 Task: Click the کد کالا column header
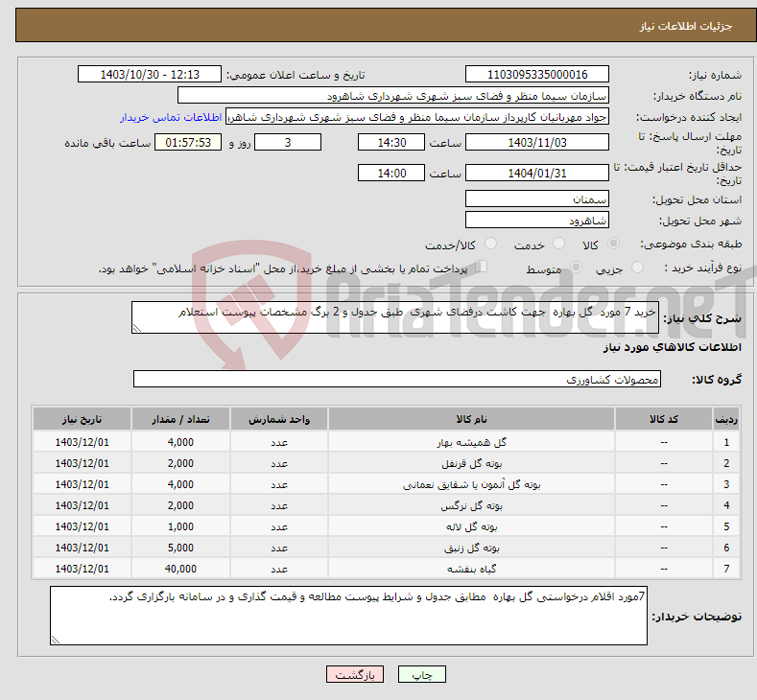(664, 419)
